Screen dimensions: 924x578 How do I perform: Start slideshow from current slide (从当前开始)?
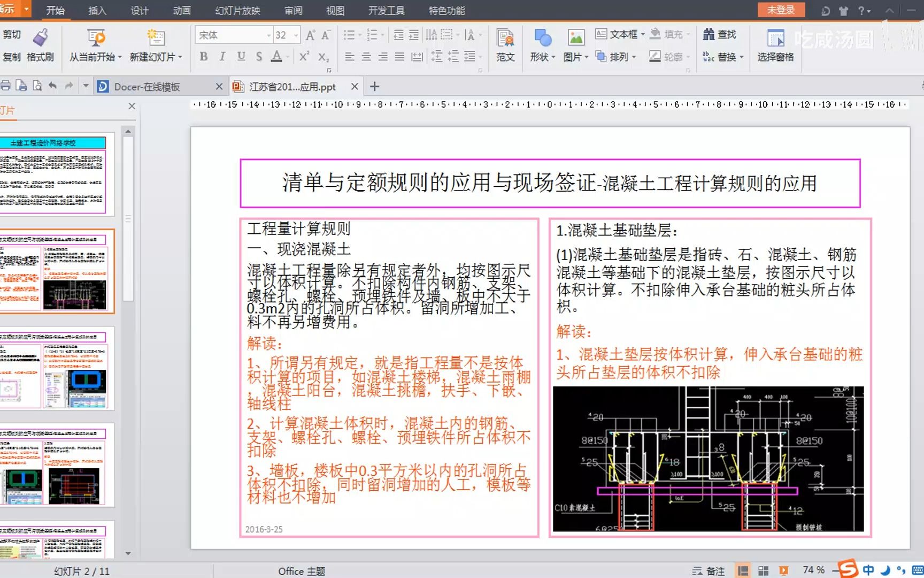click(95, 45)
